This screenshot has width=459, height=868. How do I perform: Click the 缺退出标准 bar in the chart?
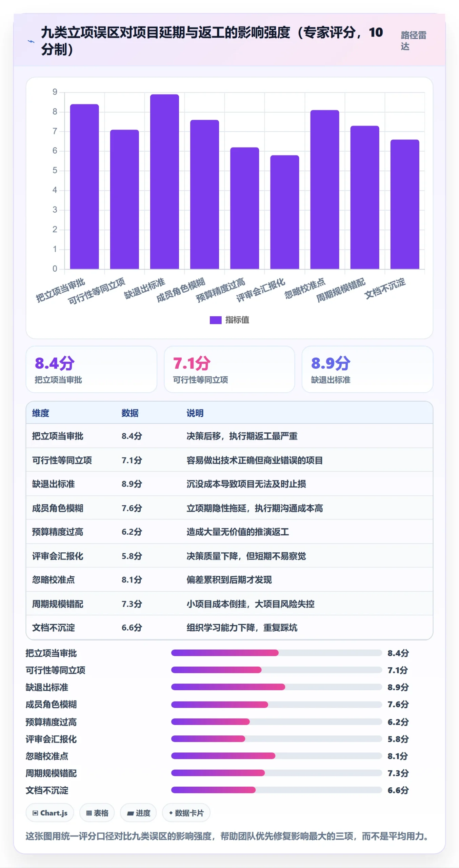click(x=164, y=181)
